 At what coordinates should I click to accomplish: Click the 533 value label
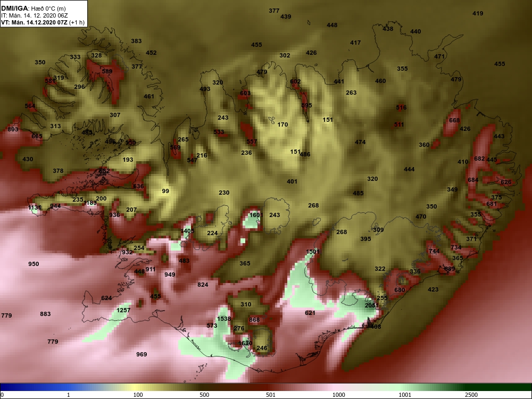point(219,132)
